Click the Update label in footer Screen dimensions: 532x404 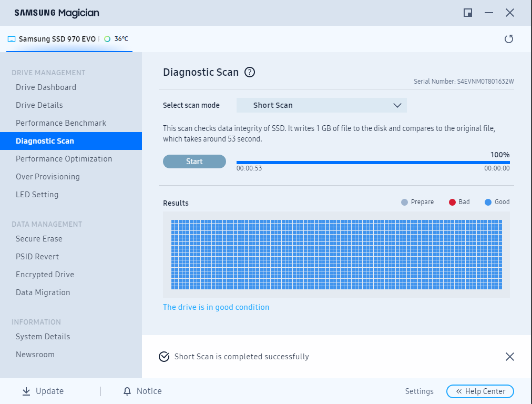(50, 391)
